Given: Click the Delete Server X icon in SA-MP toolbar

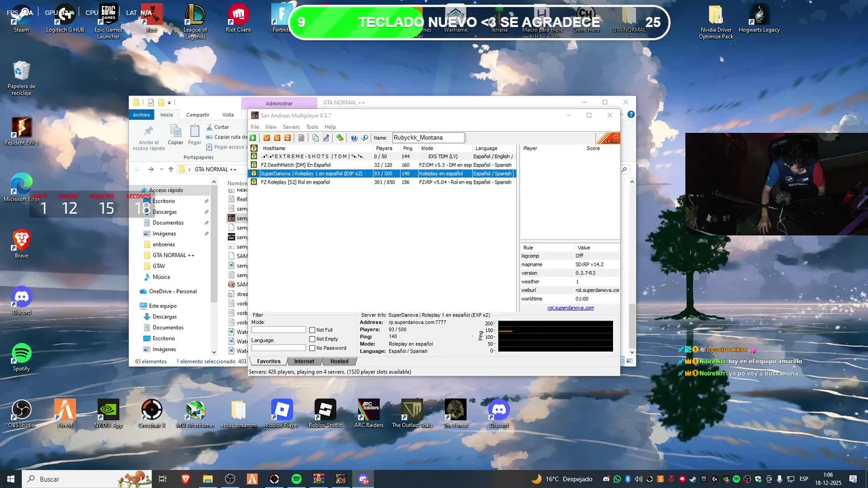Looking at the screenshot, I should pyautogui.click(x=277, y=138).
